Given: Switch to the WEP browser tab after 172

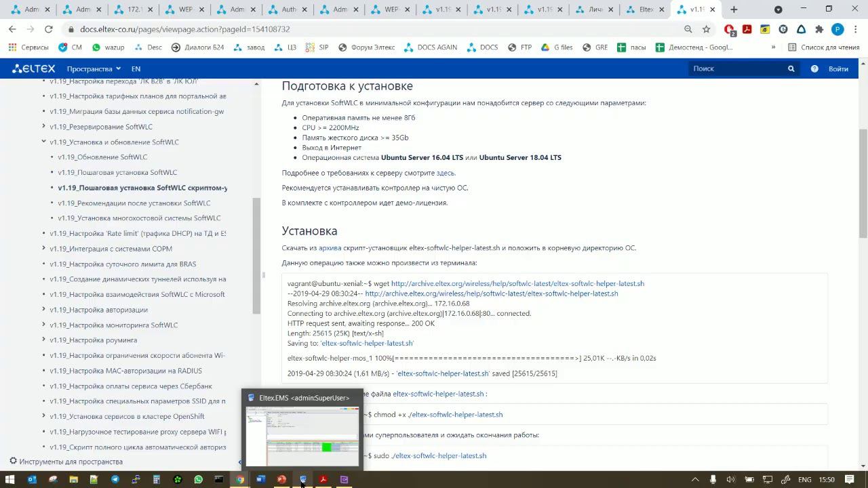Looking at the screenshot, I should 185,9.
